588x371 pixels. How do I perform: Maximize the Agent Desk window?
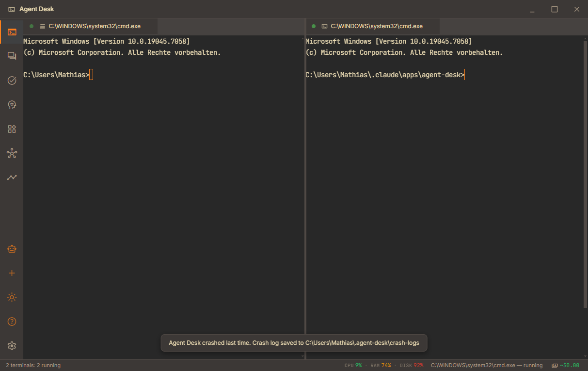point(555,9)
